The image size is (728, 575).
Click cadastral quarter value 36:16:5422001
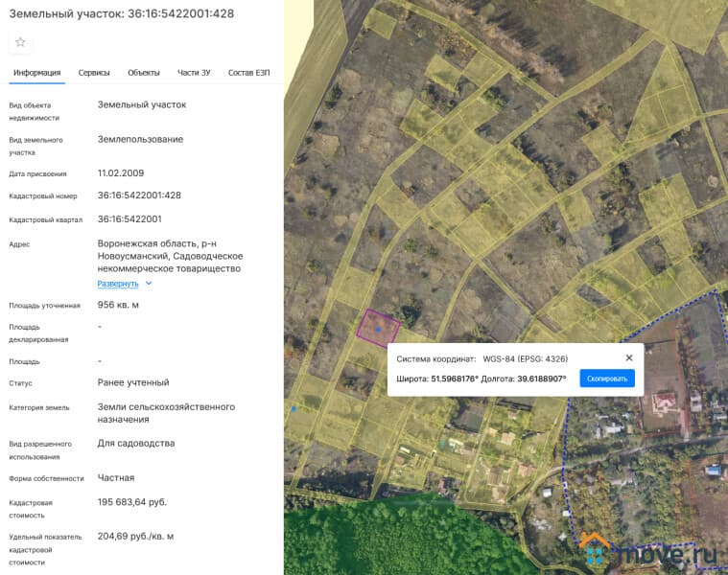129,219
